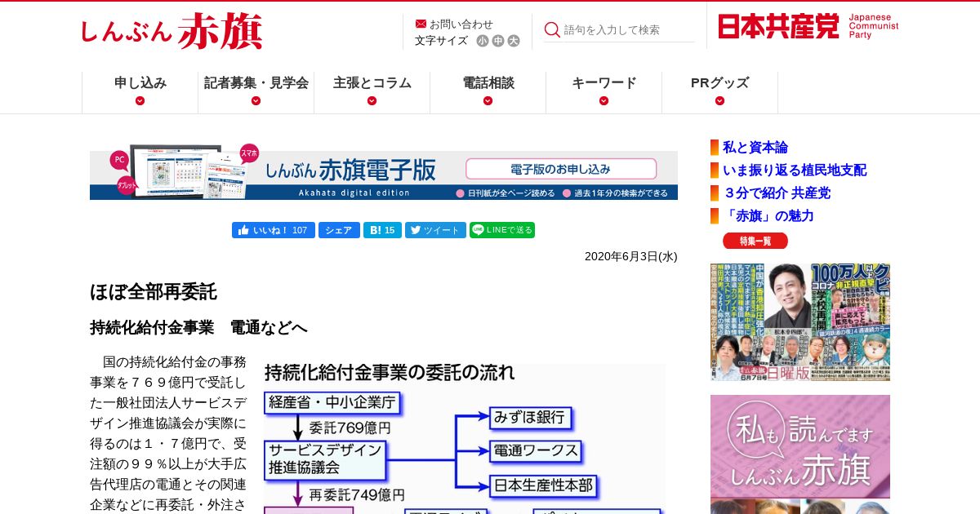This screenshot has height=514, width=980.
Task: Expand the arrow under 記者募集・見学会
Action: coord(256,101)
